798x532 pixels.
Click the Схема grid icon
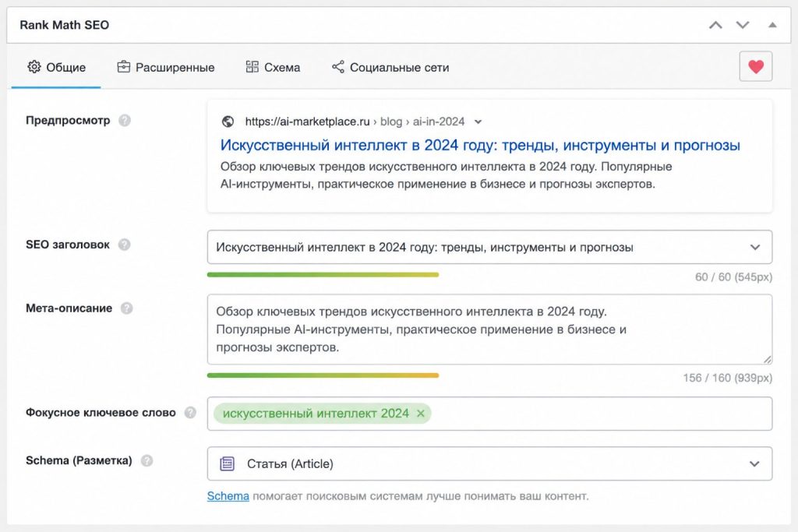click(252, 67)
